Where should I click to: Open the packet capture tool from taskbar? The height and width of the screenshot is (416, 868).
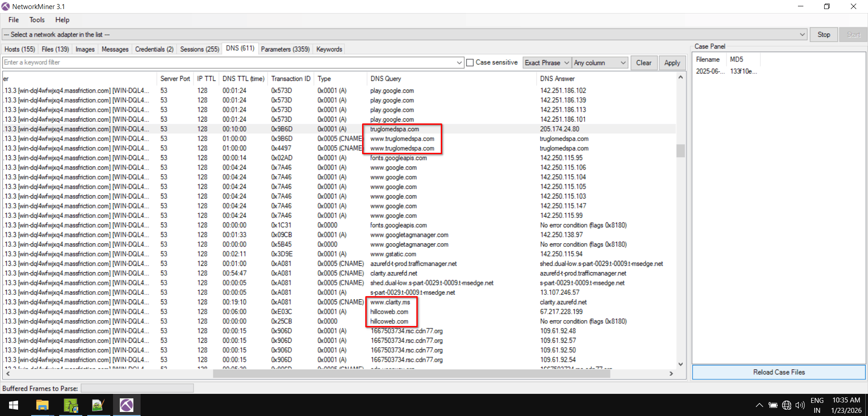(x=71, y=405)
